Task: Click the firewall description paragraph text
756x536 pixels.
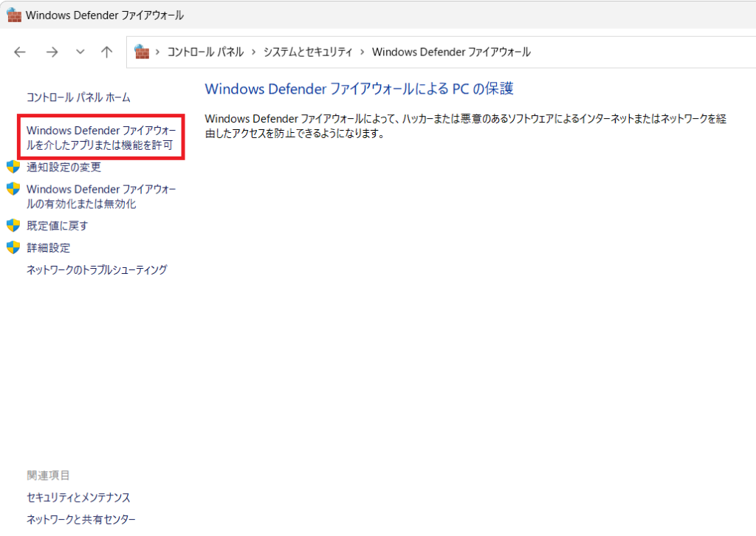Action: coord(466,126)
